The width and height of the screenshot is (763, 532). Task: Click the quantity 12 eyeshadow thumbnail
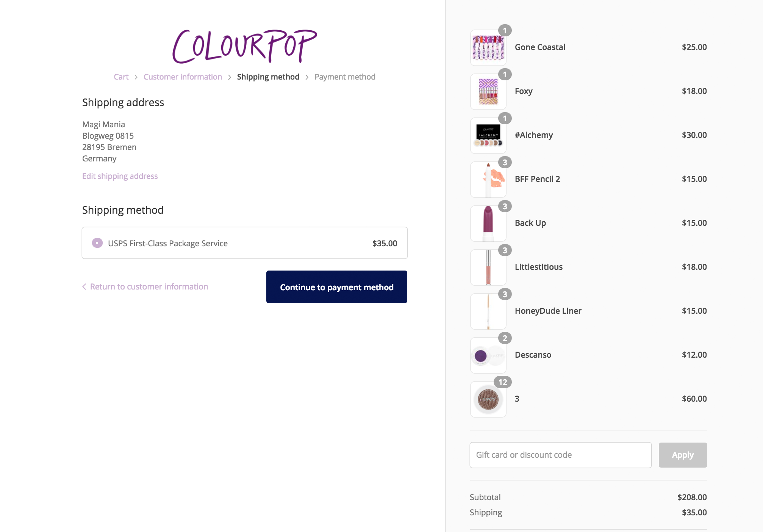pyautogui.click(x=488, y=399)
